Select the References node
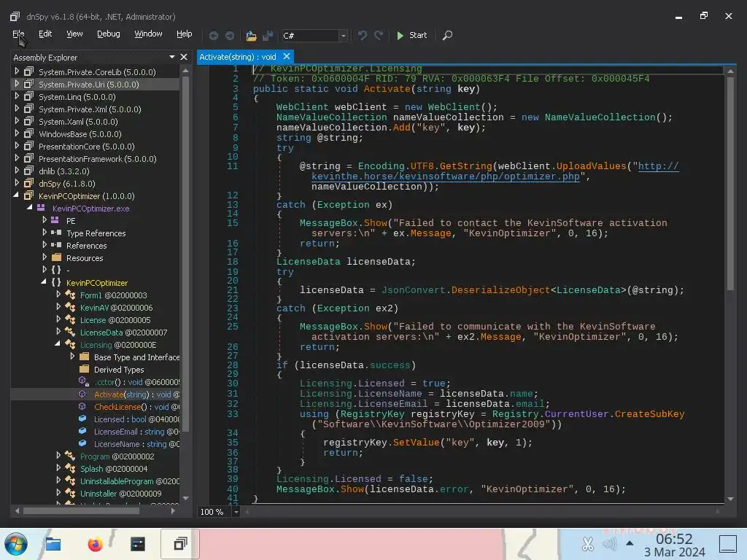The height and width of the screenshot is (560, 747). pyautogui.click(x=86, y=246)
